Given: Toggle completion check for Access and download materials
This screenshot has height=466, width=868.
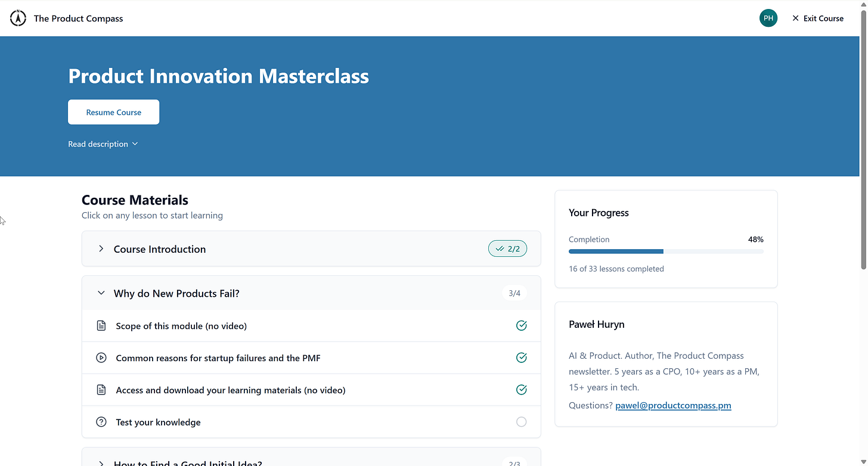Looking at the screenshot, I should tap(521, 390).
